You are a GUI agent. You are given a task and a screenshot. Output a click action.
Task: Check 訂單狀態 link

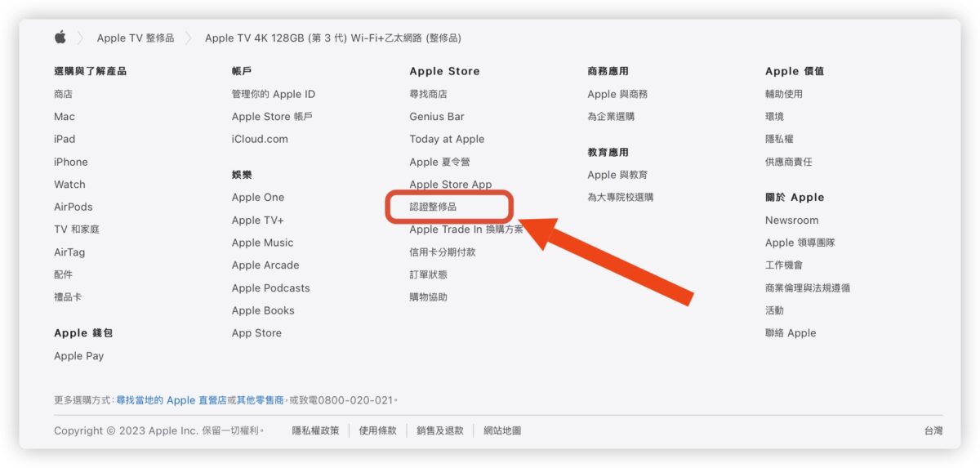(x=429, y=274)
